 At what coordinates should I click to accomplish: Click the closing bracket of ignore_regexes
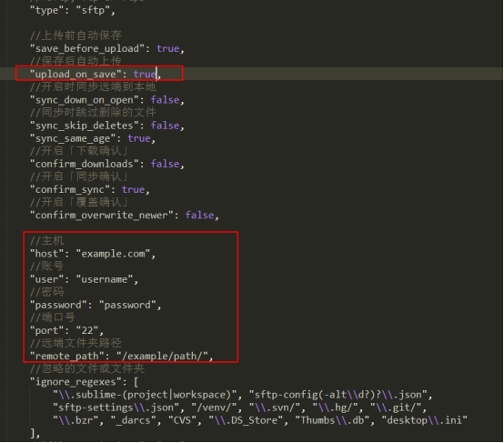32,433
